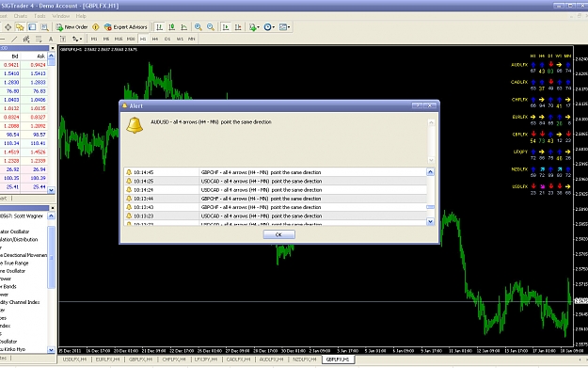Click alert list scroll-down arrow
The width and height of the screenshot is (588, 368).
tap(431, 222)
